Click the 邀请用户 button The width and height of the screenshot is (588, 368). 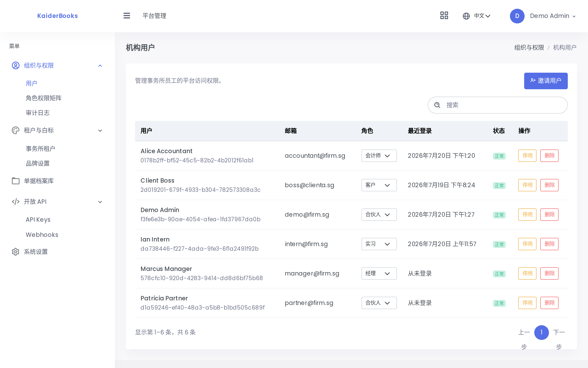pos(546,81)
